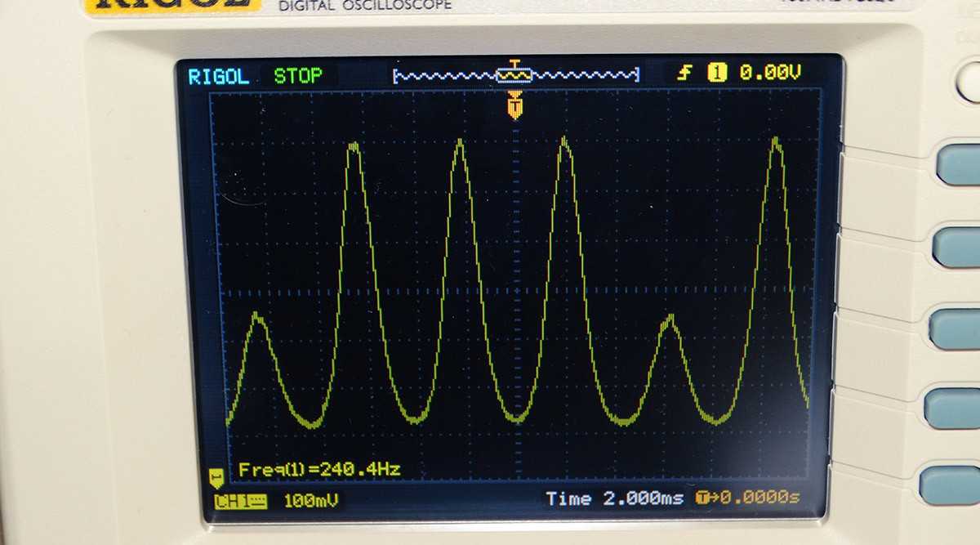Image resolution: width=980 pixels, height=545 pixels.
Task: Click the leftmost small waveform peak
Action: (x=257, y=315)
